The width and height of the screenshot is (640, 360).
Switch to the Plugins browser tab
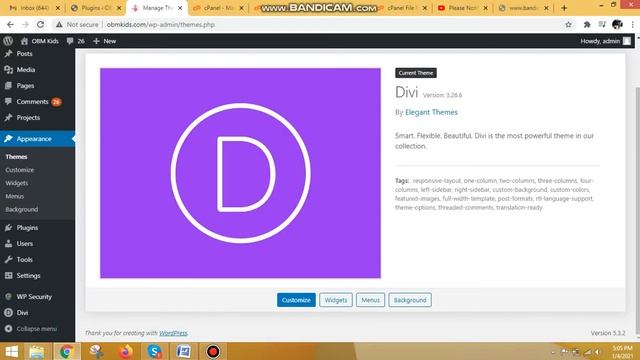click(x=96, y=8)
